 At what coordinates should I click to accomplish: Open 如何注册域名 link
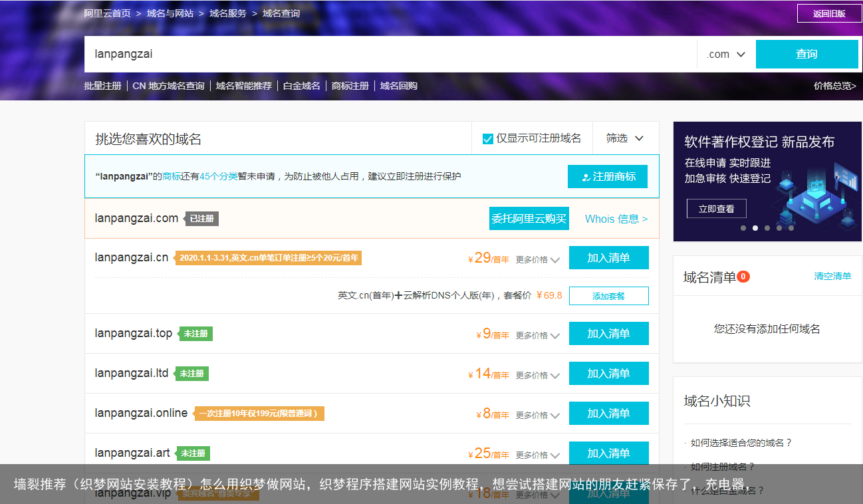pyautogui.click(x=723, y=467)
